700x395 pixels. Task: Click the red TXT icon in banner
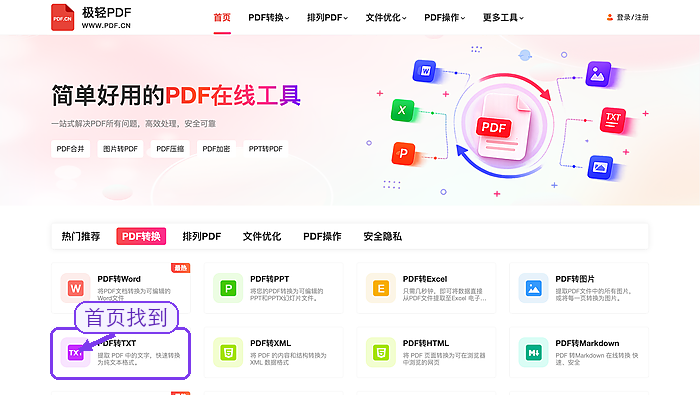coord(613,120)
